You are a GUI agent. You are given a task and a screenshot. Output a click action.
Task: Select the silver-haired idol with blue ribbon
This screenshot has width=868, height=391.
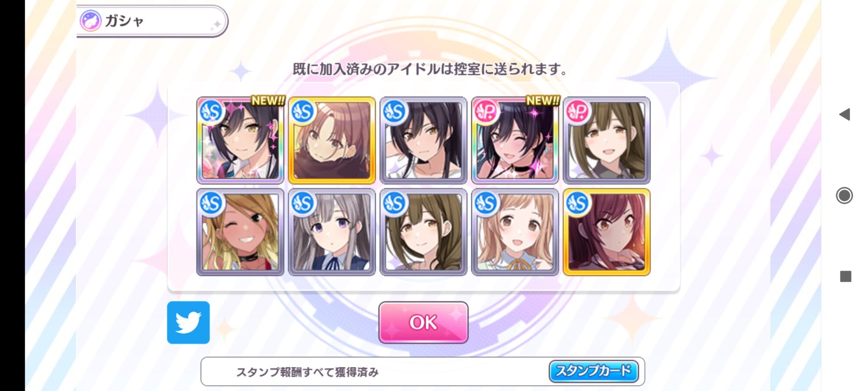pos(332,232)
